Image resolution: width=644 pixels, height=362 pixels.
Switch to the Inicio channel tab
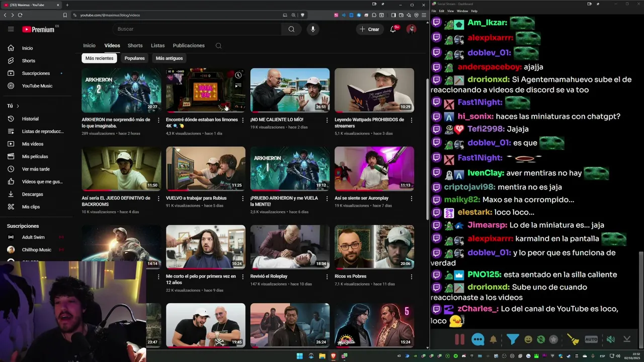coord(89,46)
